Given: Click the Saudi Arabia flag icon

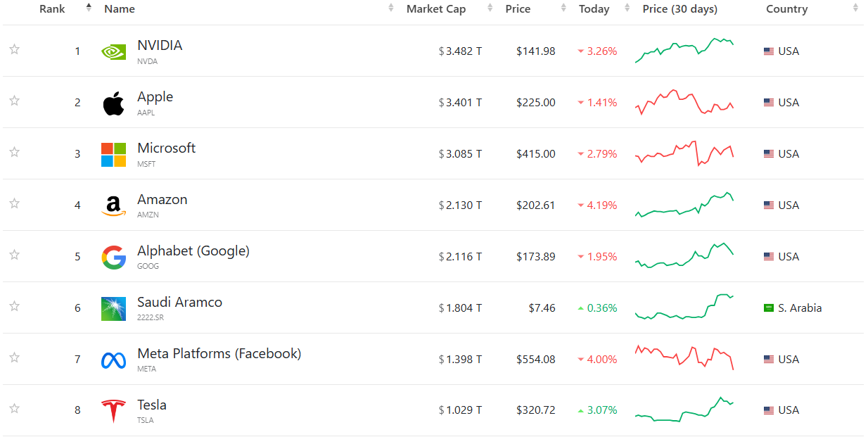Looking at the screenshot, I should (x=769, y=308).
